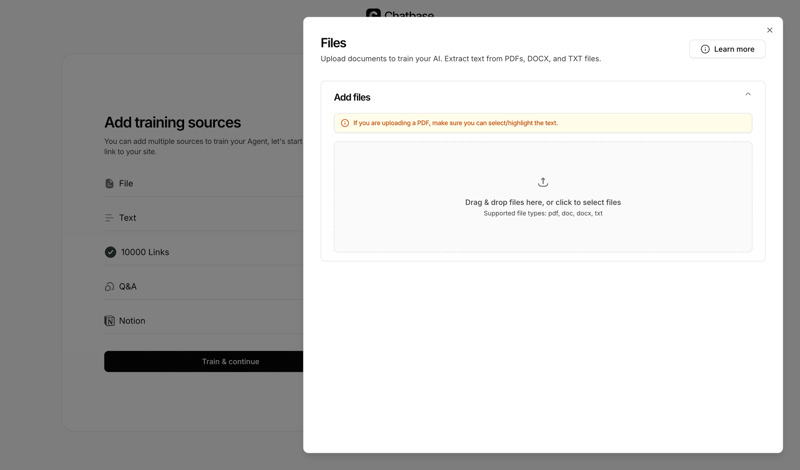Image resolution: width=800 pixels, height=470 pixels.
Task: Click the Chatbase logo at top
Action: [400, 13]
